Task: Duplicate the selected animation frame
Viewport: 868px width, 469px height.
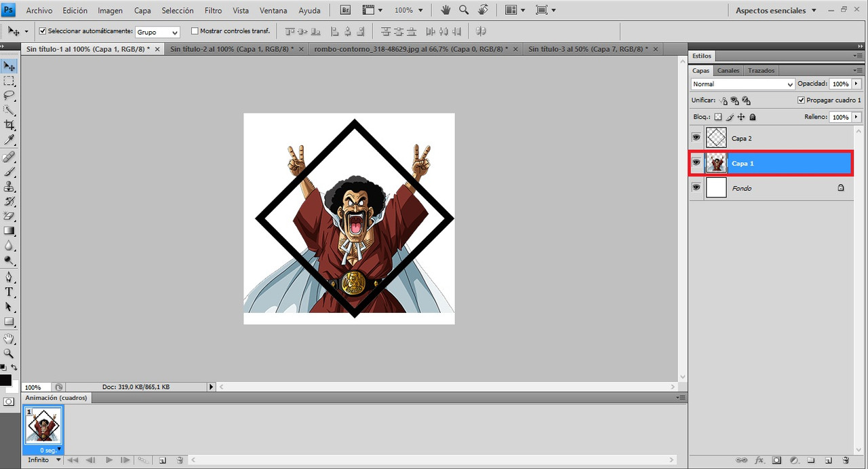Action: coord(163,460)
